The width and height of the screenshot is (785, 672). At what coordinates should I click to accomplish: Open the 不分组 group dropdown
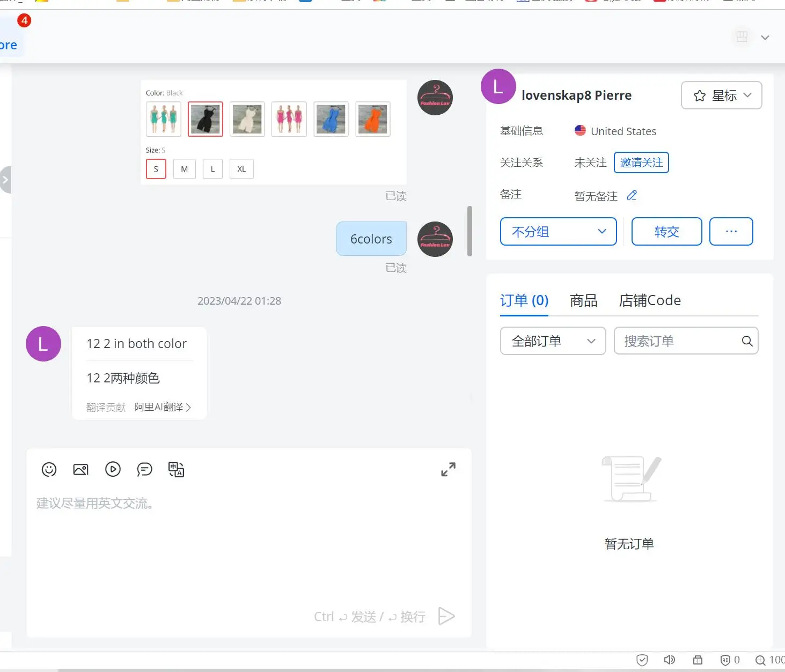pyautogui.click(x=559, y=232)
